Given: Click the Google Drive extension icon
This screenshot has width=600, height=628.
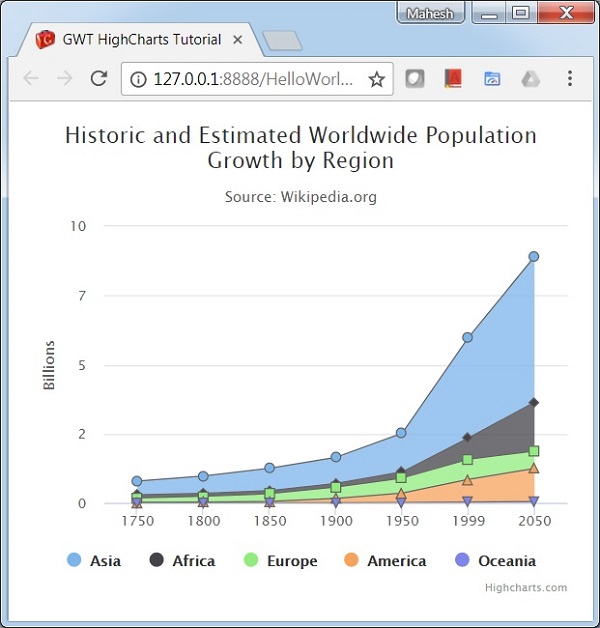Looking at the screenshot, I should [530, 79].
